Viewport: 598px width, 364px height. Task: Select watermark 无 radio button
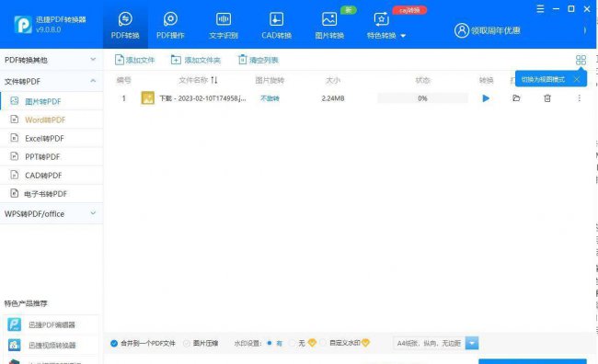293,344
